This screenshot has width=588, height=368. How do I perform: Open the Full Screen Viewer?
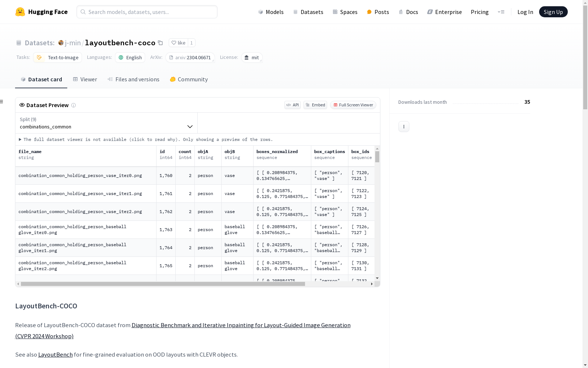point(353,105)
